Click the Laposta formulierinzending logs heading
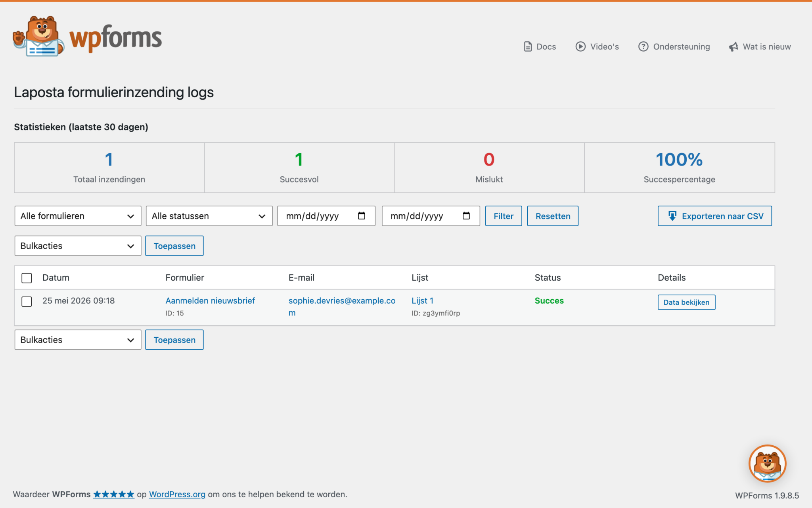This screenshot has height=508, width=812. tap(114, 92)
